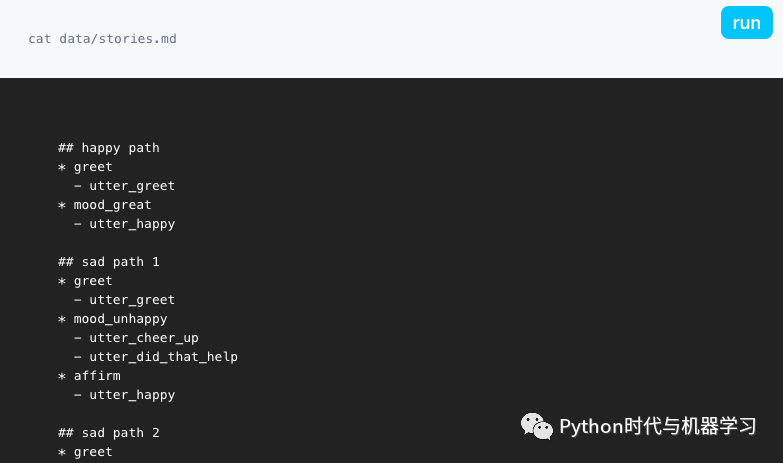783x463 pixels.
Task: Click the '- utter_cheer_up' action line
Action: [143, 338]
